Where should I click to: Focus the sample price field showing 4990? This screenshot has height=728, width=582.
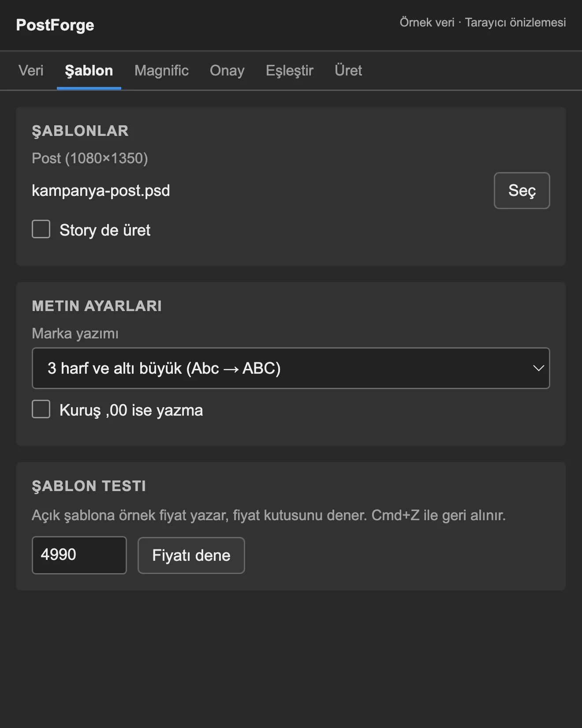79,555
